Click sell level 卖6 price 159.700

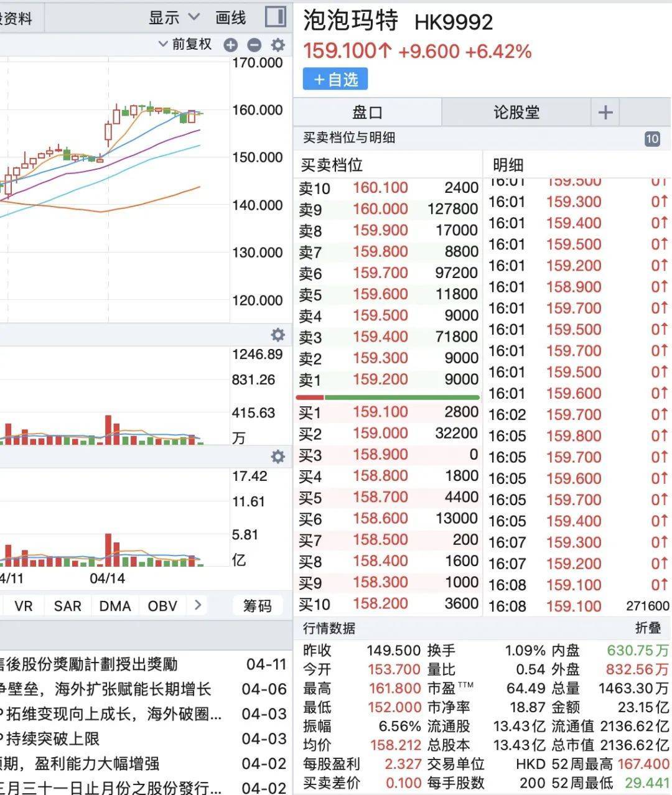point(380,272)
